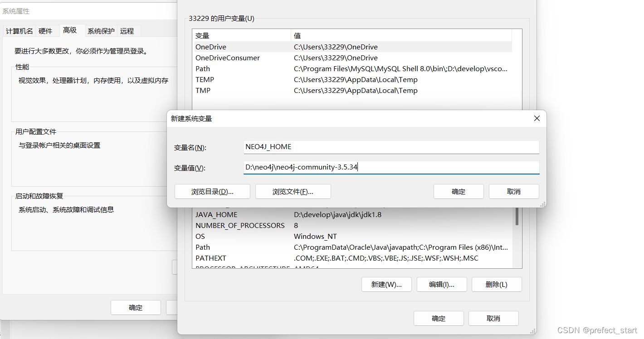644x339 pixels.
Task: Click the 变量值 input field with neo4j path
Action: (x=391, y=167)
